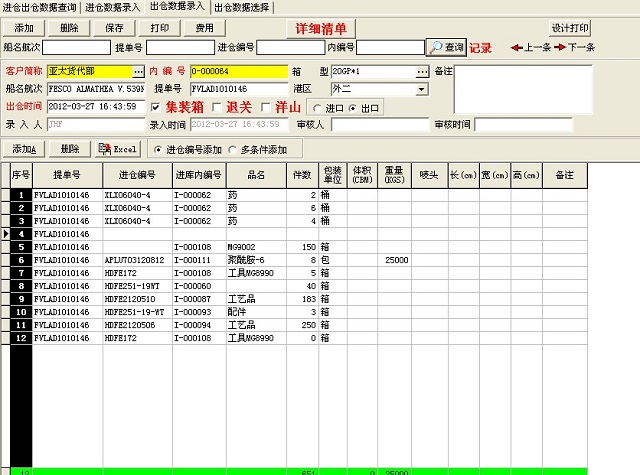Click the 件数 column header
This screenshot has height=475, width=640.
coord(301,175)
